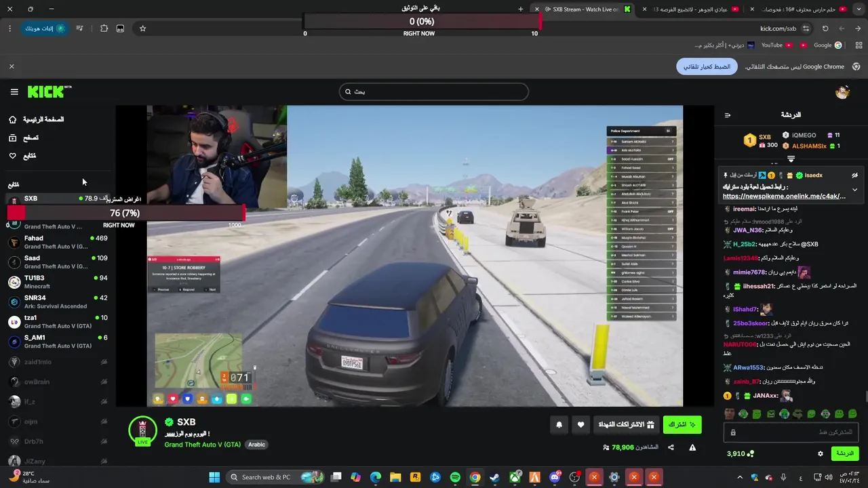This screenshot has width=868, height=488.
Task: Open Spotify from the taskbar
Action: point(455,477)
